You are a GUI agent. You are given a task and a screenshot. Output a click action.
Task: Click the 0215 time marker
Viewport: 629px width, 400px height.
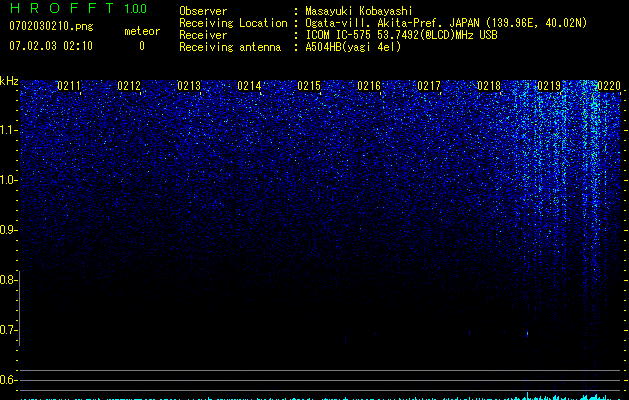tap(309, 86)
